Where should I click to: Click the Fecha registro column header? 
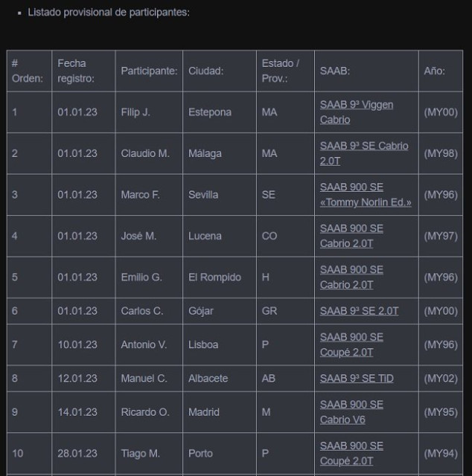[83, 71]
